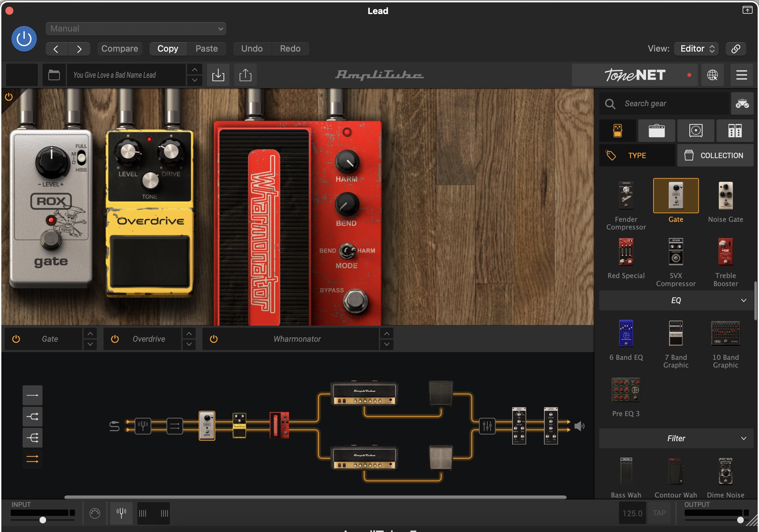Go to the previous preset arrow
Image resolution: width=759 pixels, height=532 pixels.
point(56,49)
